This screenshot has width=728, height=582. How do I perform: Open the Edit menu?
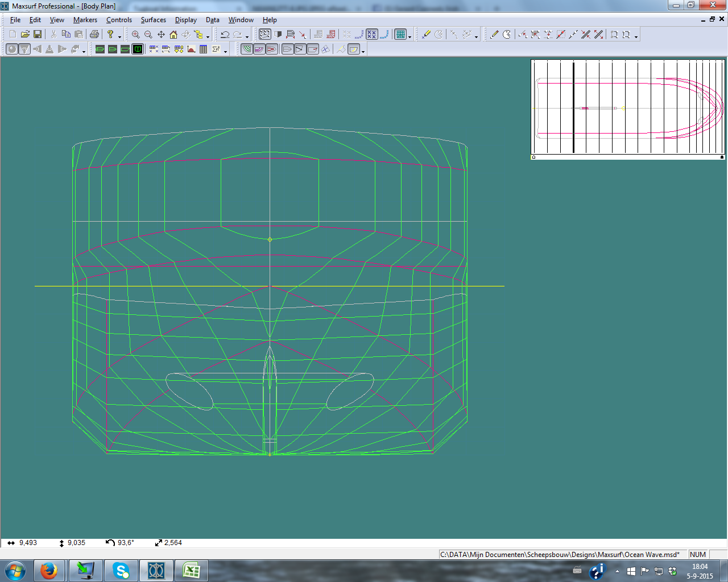coord(35,20)
